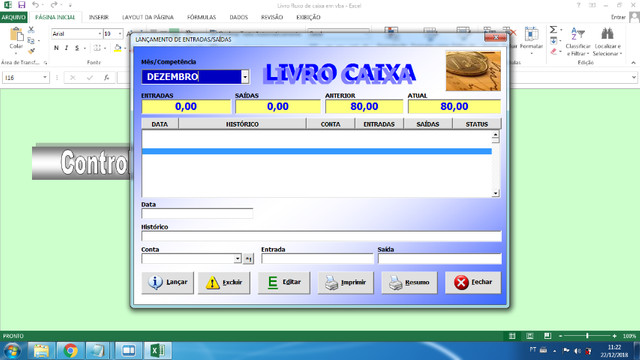Click the Cut scissors icon

pos(31,30)
